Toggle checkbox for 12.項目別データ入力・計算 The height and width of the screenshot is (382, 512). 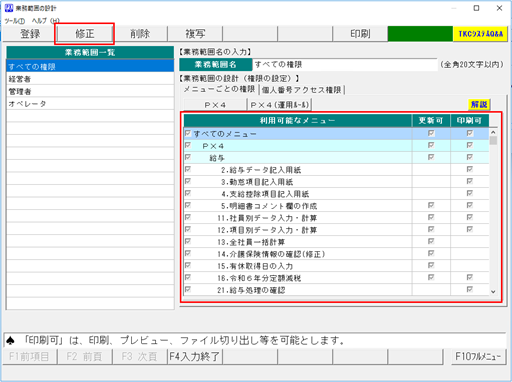click(188, 229)
